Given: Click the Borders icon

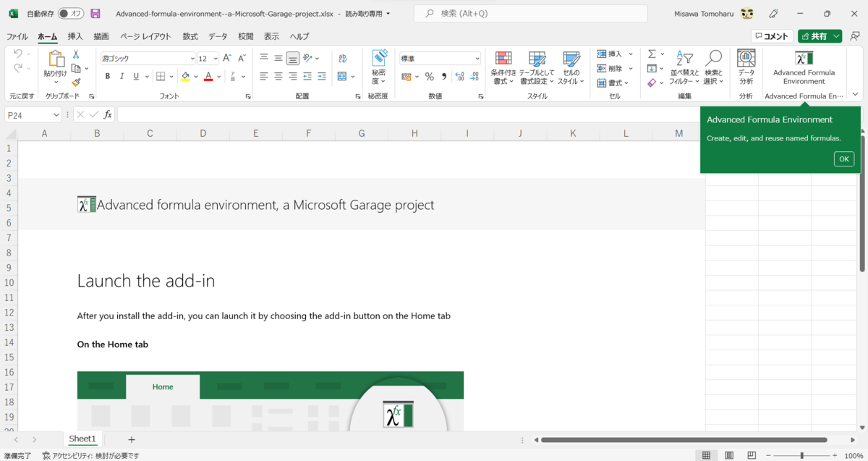Looking at the screenshot, I should point(161,76).
